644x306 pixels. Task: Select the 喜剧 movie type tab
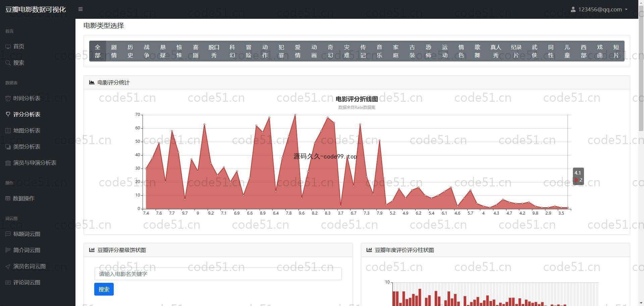[x=196, y=51]
